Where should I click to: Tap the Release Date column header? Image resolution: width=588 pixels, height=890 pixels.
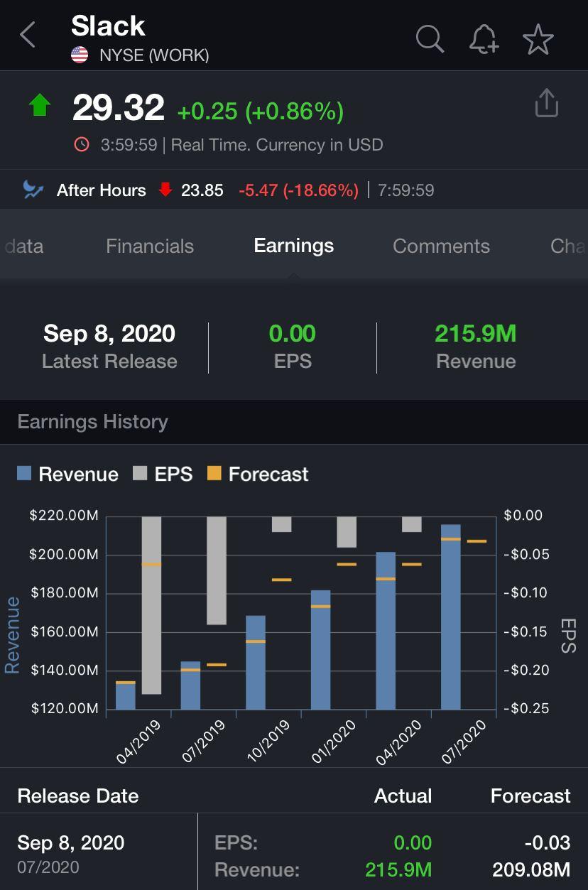click(78, 796)
